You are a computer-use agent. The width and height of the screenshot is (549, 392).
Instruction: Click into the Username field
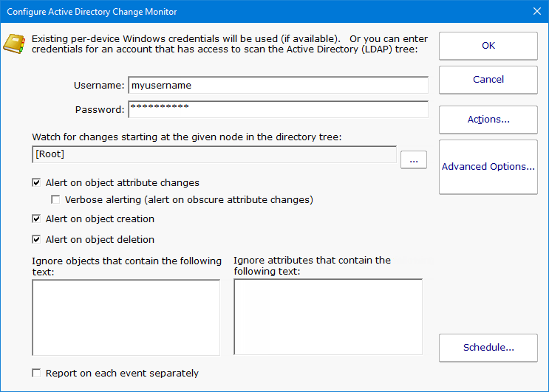tap(278, 86)
